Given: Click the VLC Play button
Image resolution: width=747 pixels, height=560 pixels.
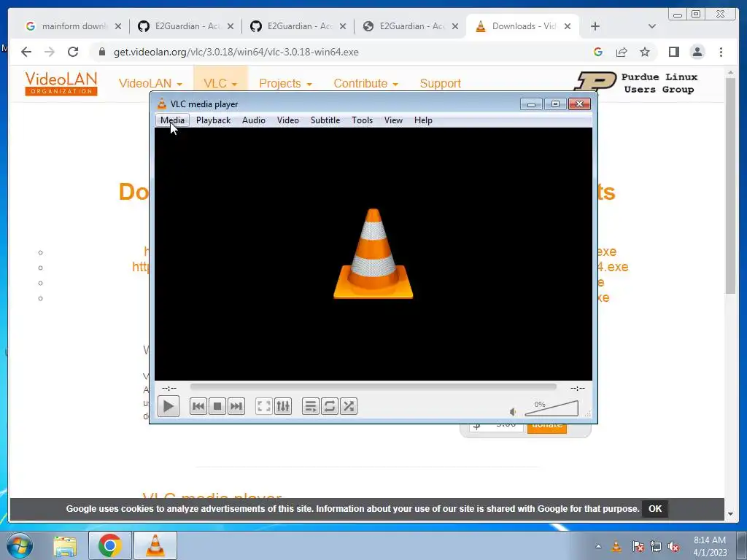Looking at the screenshot, I should point(169,406).
